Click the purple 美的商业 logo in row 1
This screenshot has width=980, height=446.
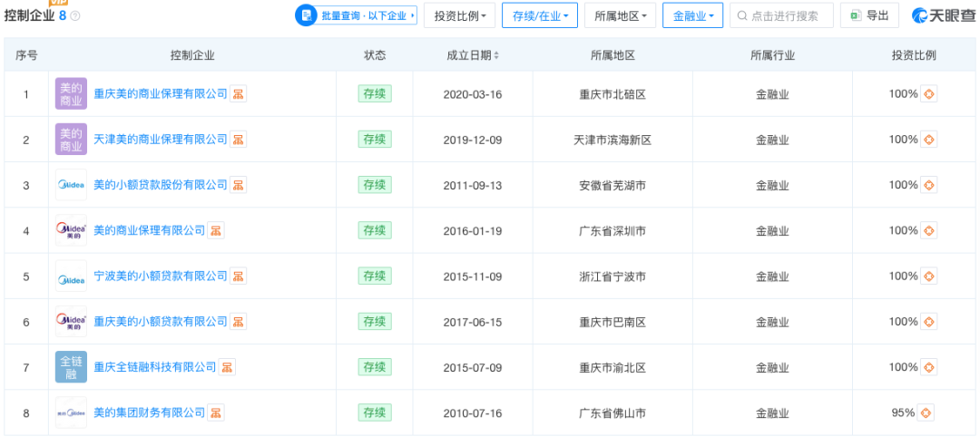(x=71, y=93)
